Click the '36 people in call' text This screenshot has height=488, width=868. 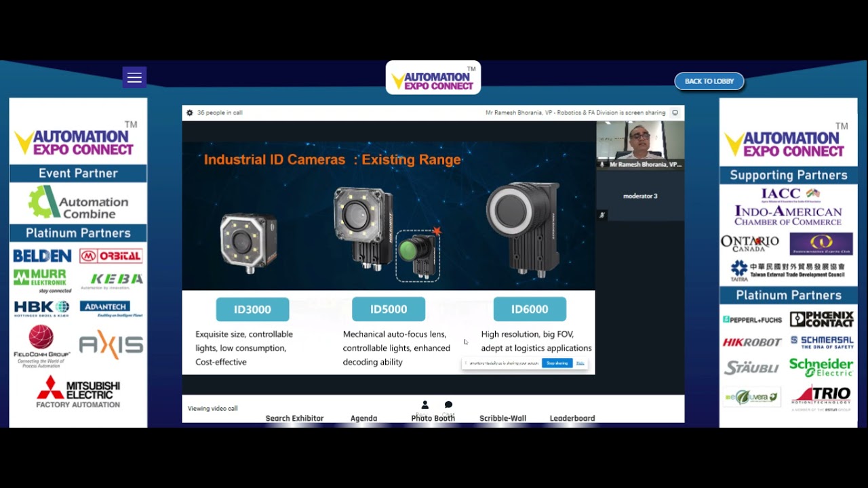[220, 113]
